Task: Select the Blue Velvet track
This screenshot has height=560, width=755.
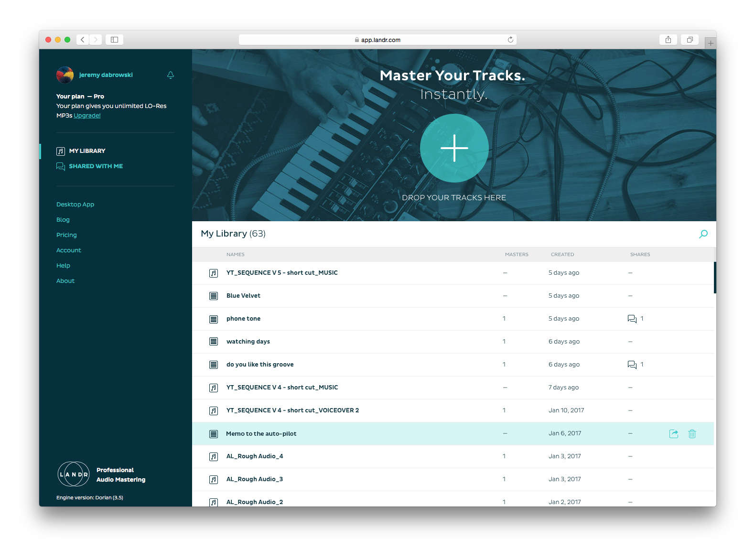Action: pos(243,296)
